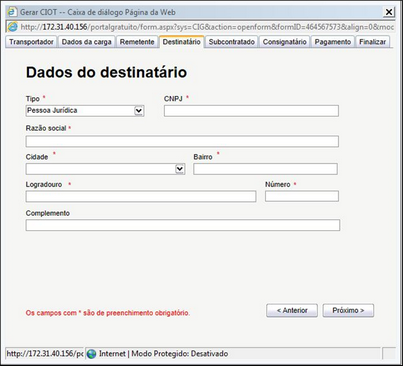
Task: Click the Complemento input field
Action: pos(183,225)
